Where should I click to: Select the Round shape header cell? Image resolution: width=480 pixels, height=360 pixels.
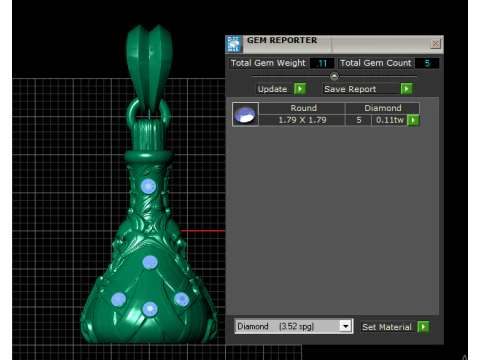pos(302,108)
